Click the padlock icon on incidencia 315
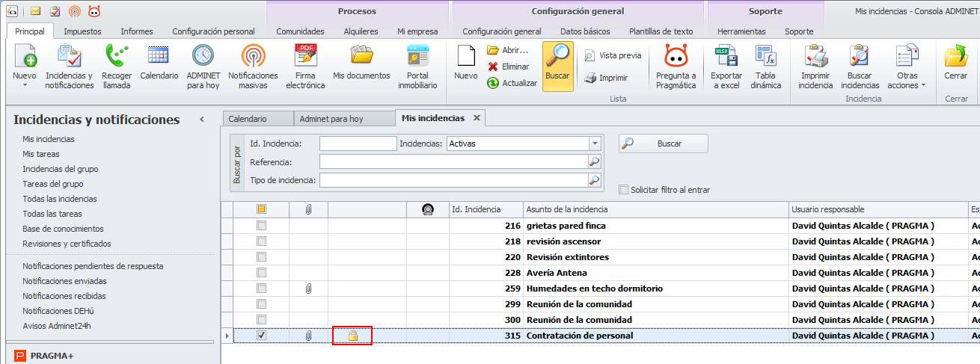The width and height of the screenshot is (980, 364). coord(353,336)
